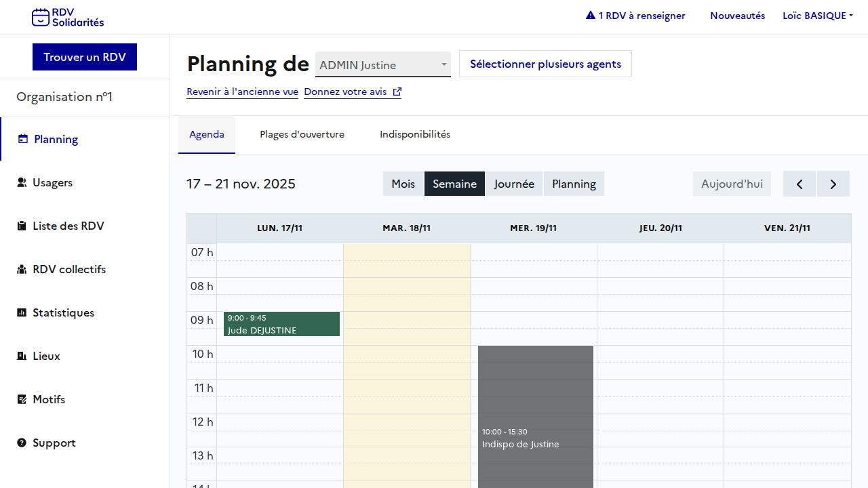Click the Motifs edit icon
Screen dimensions: 868x488
click(22, 399)
